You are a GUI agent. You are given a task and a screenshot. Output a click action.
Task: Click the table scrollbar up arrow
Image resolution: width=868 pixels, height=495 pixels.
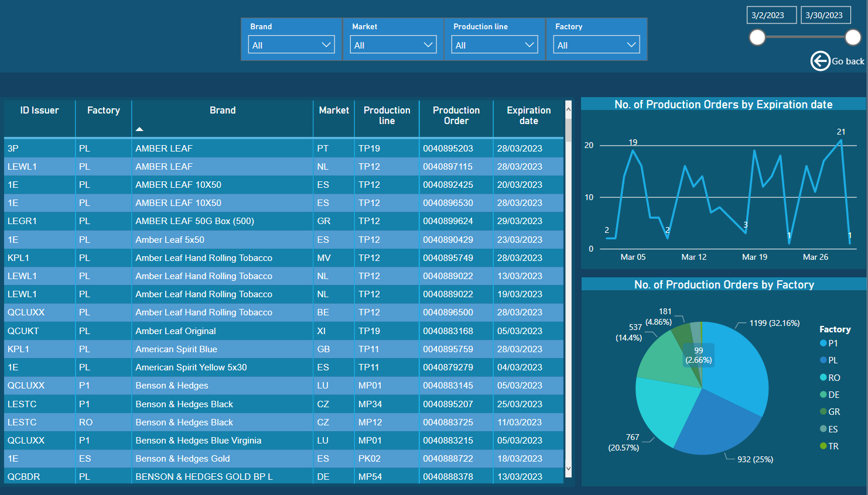(x=568, y=110)
